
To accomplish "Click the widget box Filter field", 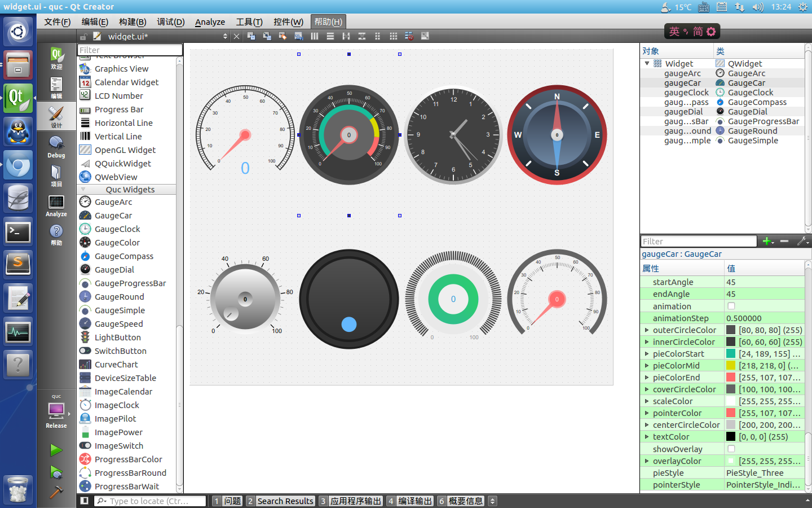I will 130,50.
